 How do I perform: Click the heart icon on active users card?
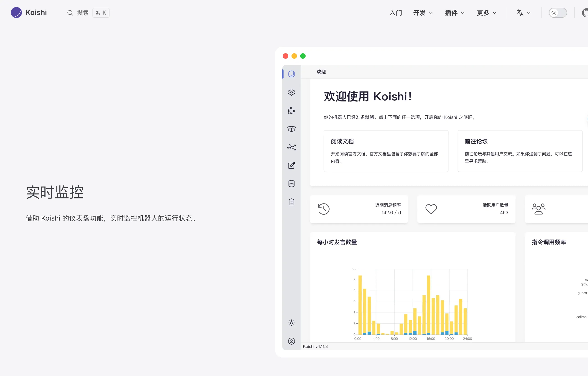(431, 209)
